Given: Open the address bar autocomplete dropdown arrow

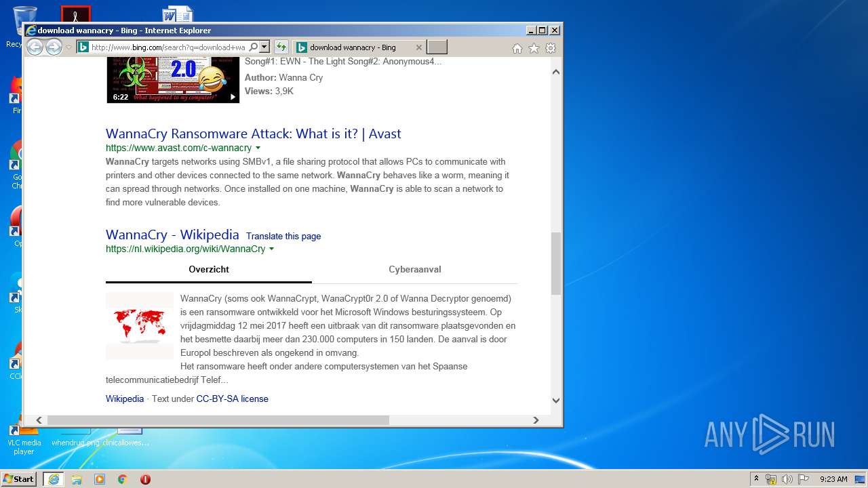Looking at the screenshot, I should click(264, 47).
